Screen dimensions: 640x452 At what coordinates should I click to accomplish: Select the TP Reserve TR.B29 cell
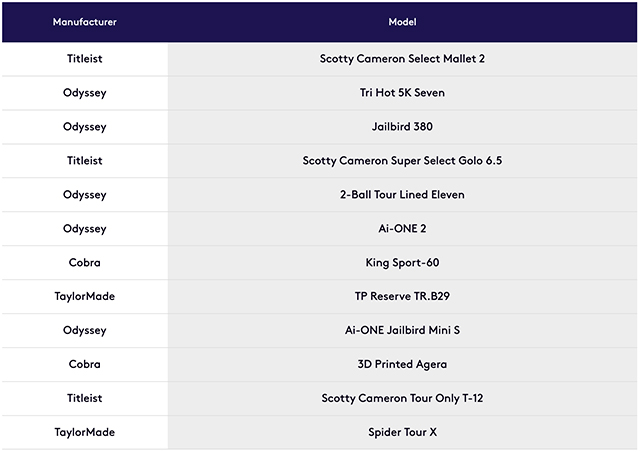tap(402, 296)
